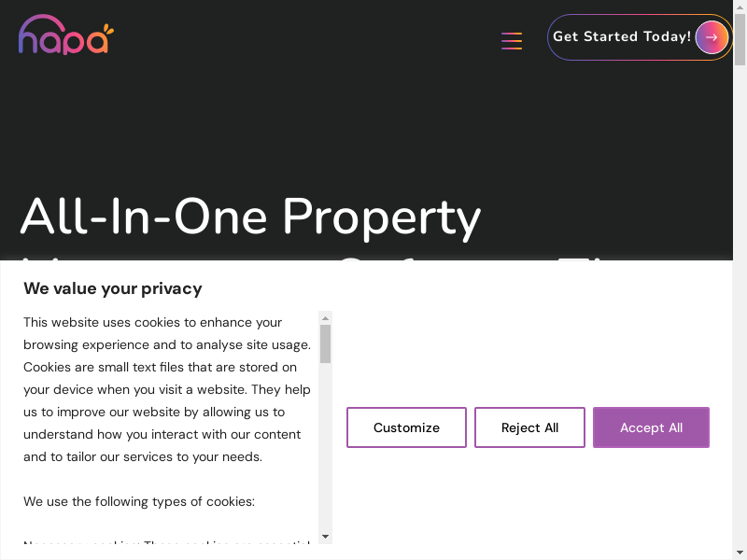Click the cookie text scroll-down arrow
The height and width of the screenshot is (560, 747).
point(325,537)
